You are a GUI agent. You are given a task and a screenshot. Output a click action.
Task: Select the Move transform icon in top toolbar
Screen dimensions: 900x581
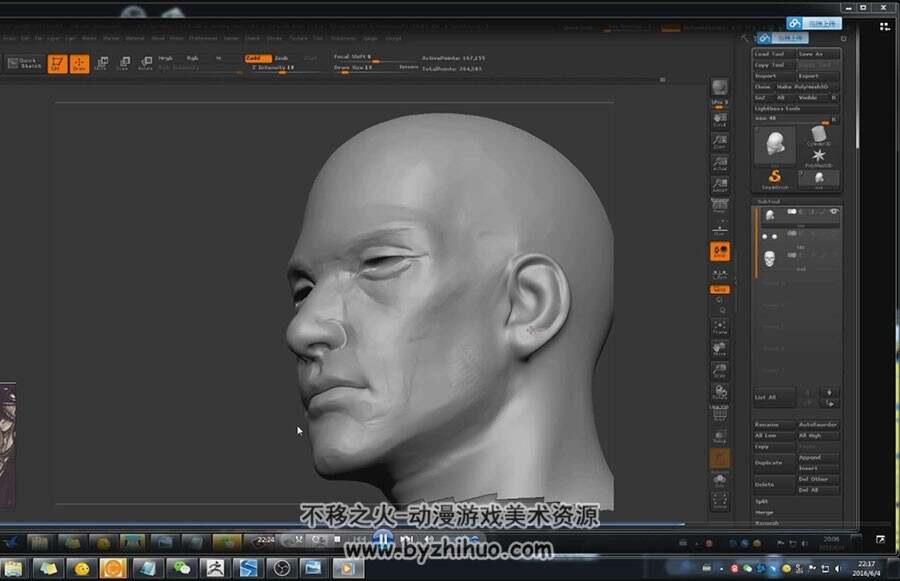[x=102, y=63]
